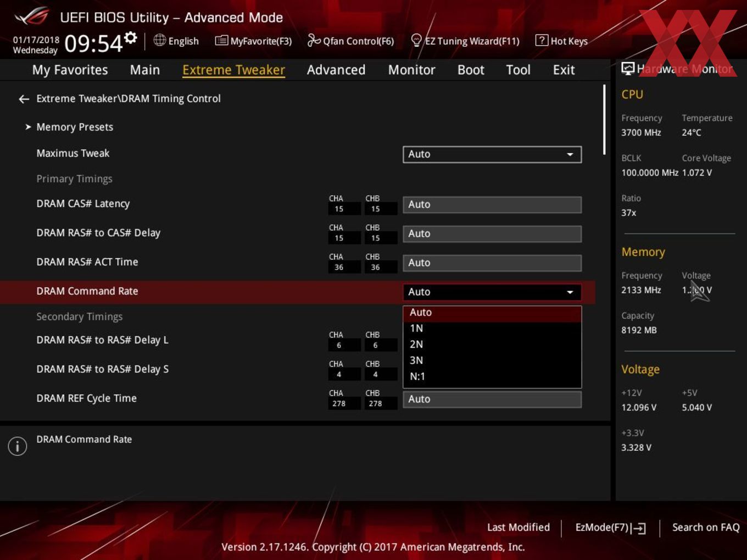The width and height of the screenshot is (747, 560).
Task: Choose 2N command rate option
Action: coord(492,344)
